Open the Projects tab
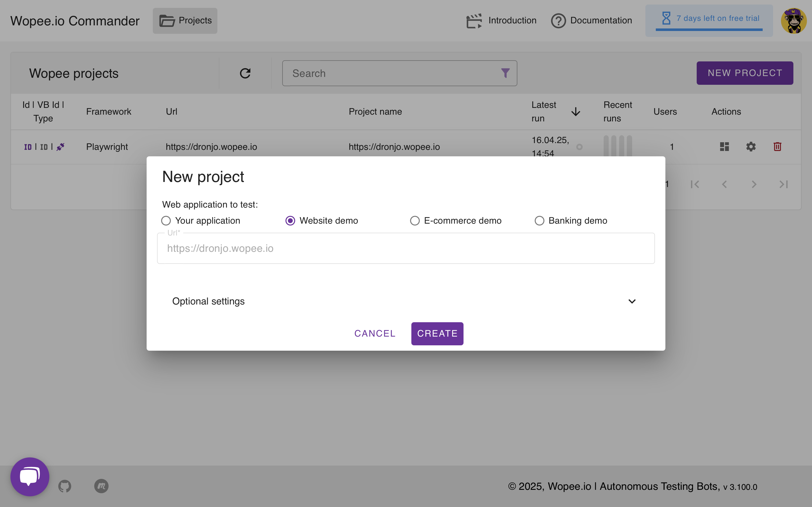The height and width of the screenshot is (507, 812). (185, 21)
